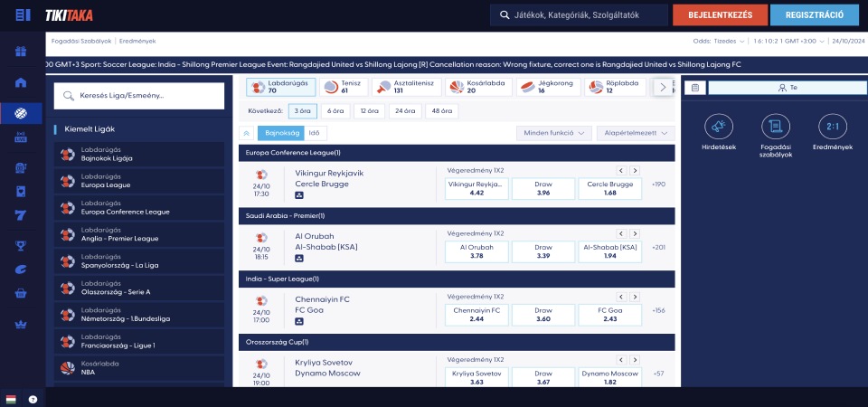Go to home icon in sidebar

pyautogui.click(x=21, y=83)
